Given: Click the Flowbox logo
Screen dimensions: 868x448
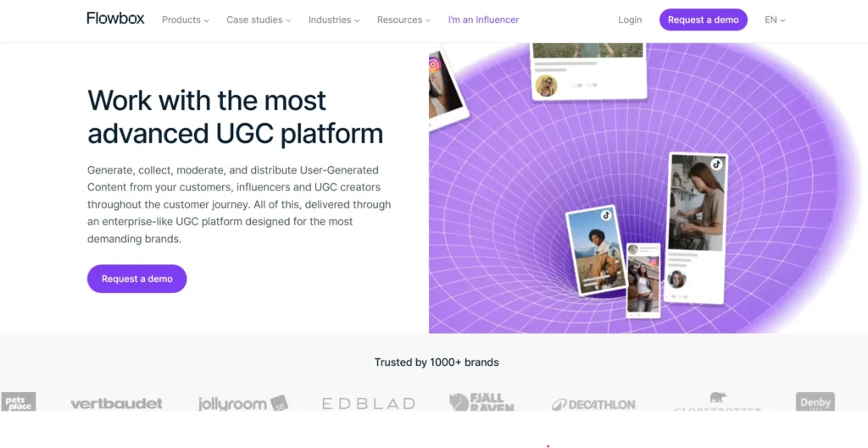Looking at the screenshot, I should point(115,19).
